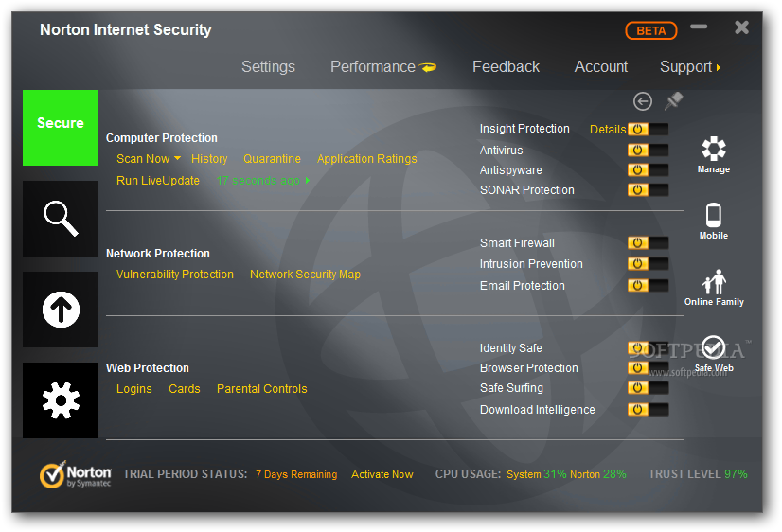Screen dimensions: 782x532
Task: Open the Account menu
Action: (x=601, y=67)
